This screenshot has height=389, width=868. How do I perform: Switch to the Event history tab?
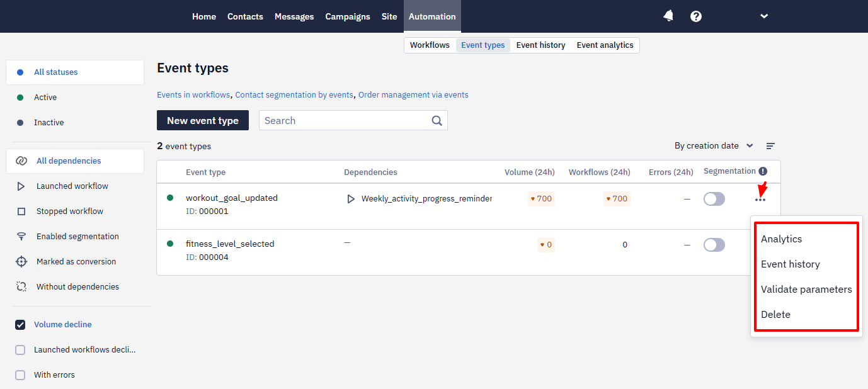(x=540, y=45)
